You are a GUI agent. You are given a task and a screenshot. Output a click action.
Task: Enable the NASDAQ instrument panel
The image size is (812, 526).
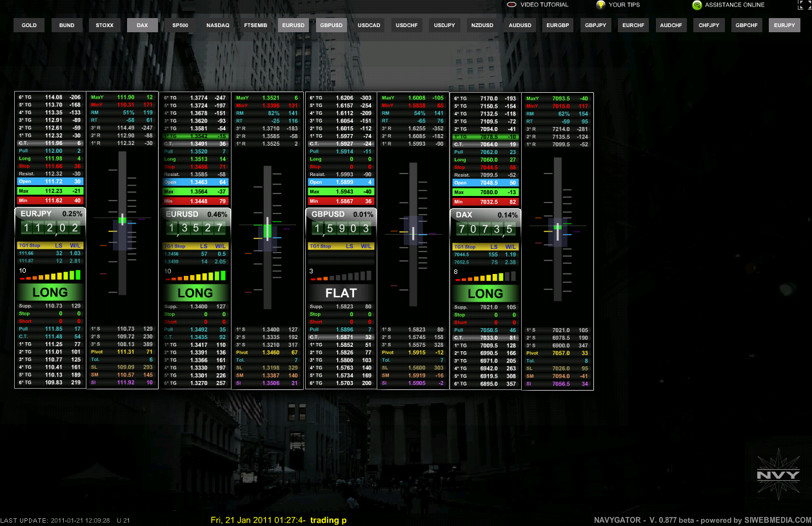point(218,26)
